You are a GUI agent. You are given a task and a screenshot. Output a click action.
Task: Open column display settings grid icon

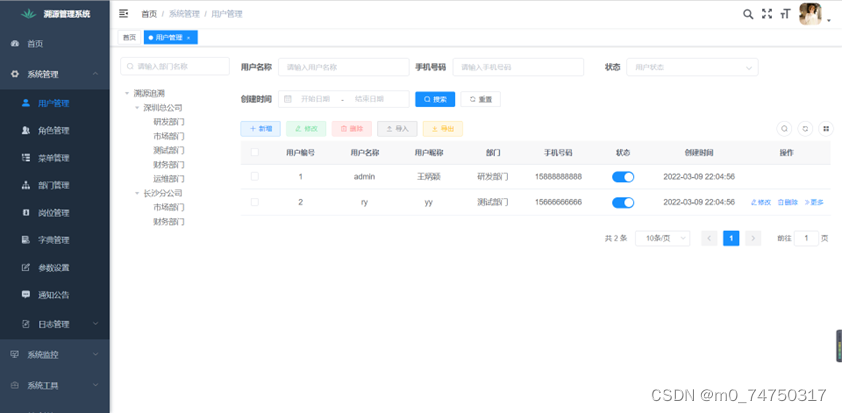pyautogui.click(x=826, y=129)
